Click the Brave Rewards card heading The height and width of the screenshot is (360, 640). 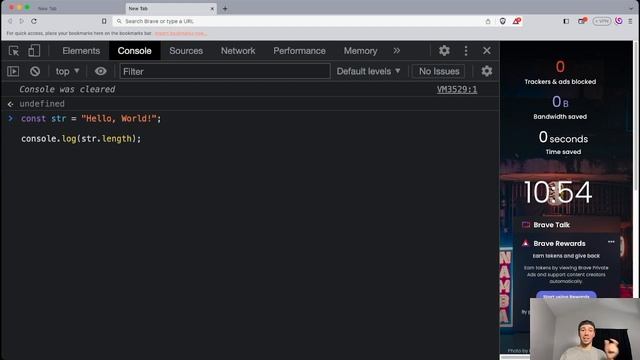(559, 244)
